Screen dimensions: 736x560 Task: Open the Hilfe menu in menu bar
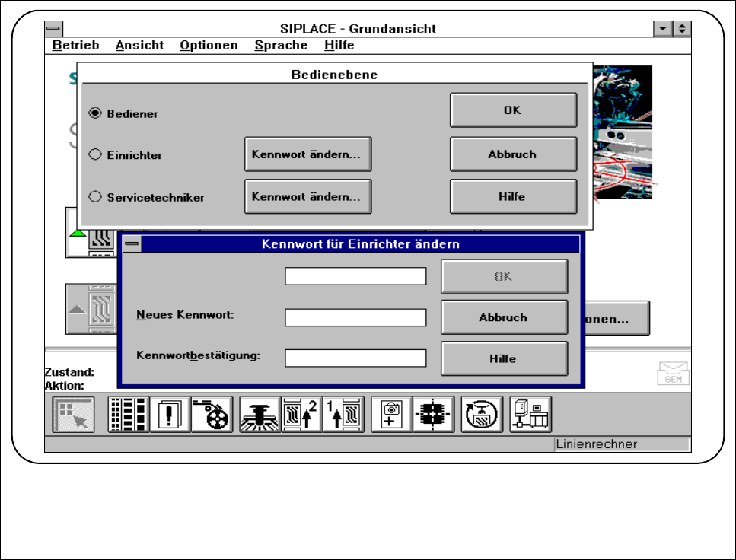click(339, 45)
